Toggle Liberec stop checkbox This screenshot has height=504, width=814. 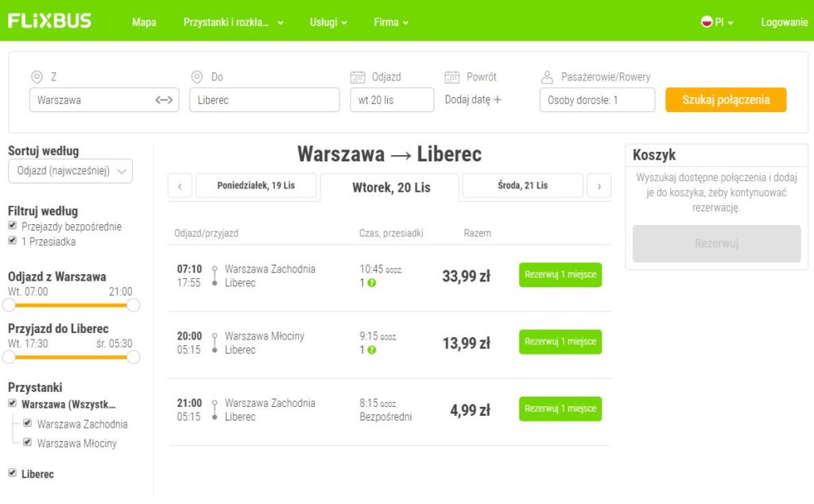(13, 472)
